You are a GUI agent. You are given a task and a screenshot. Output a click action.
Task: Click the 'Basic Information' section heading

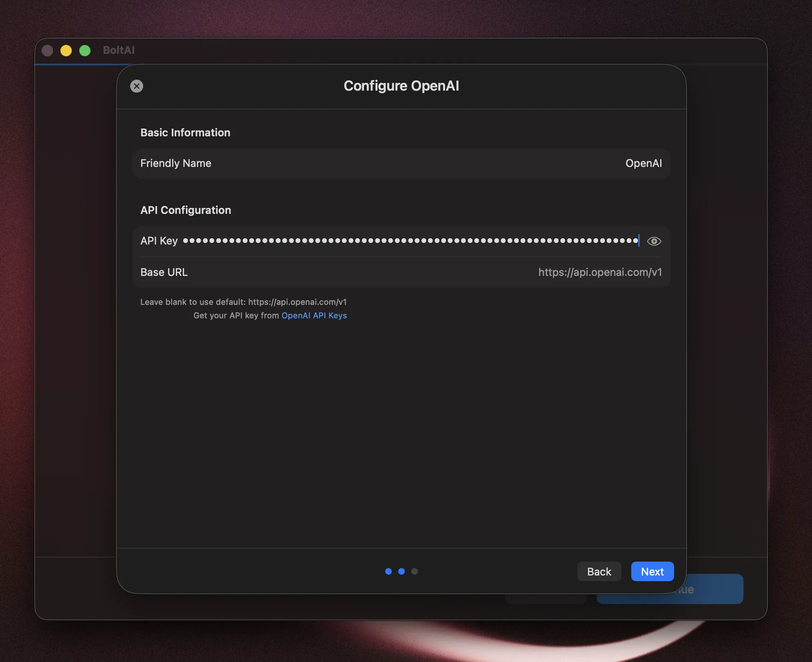(185, 133)
